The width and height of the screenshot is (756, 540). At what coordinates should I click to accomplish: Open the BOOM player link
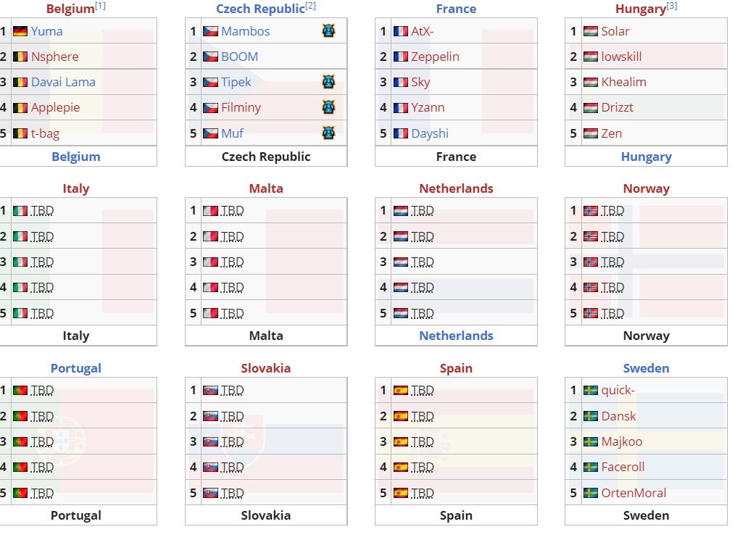click(240, 57)
